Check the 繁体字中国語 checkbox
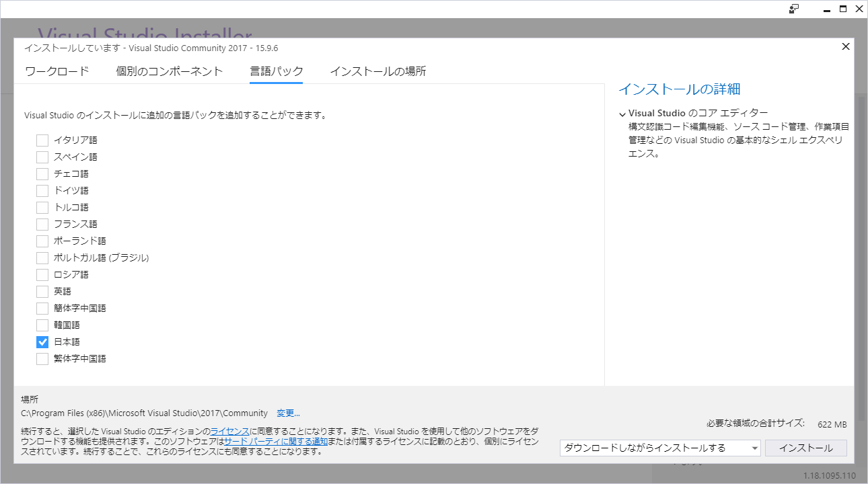This screenshot has width=868, height=484. pos(42,358)
